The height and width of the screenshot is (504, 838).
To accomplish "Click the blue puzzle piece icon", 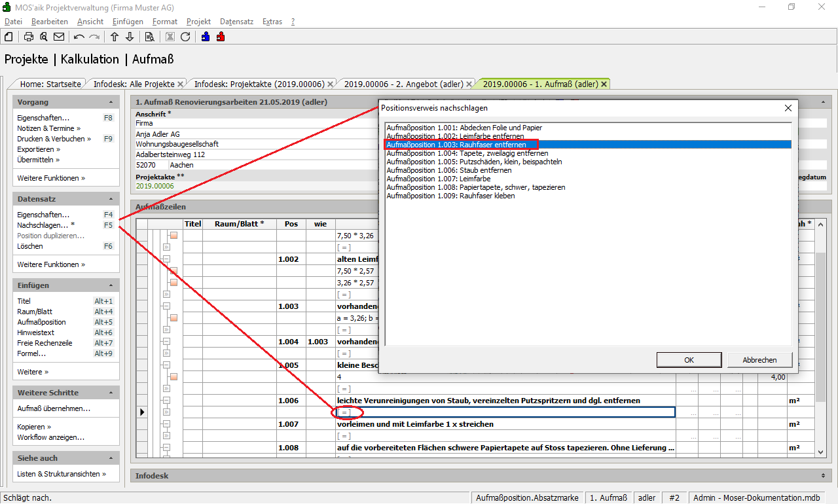I will (x=206, y=37).
